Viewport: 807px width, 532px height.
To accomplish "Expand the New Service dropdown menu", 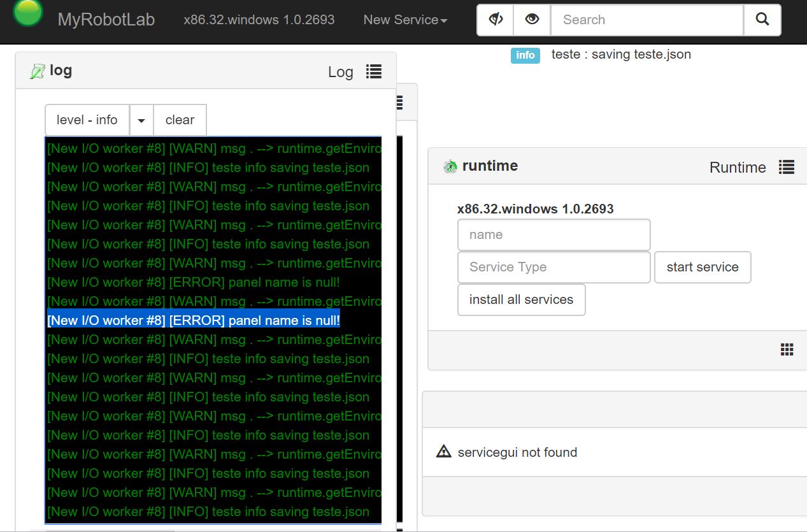I will click(x=405, y=20).
